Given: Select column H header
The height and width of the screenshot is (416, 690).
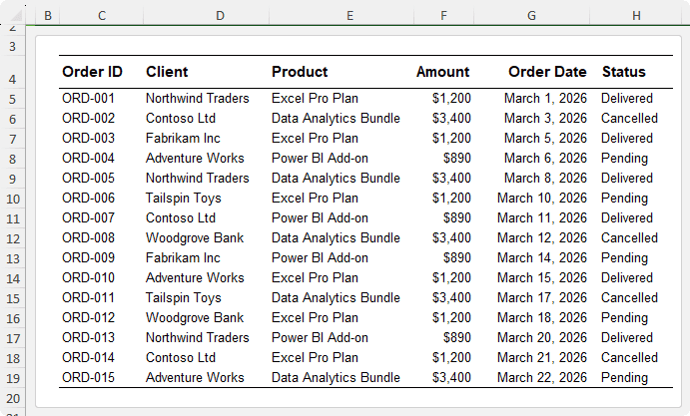Looking at the screenshot, I should pos(636,16).
